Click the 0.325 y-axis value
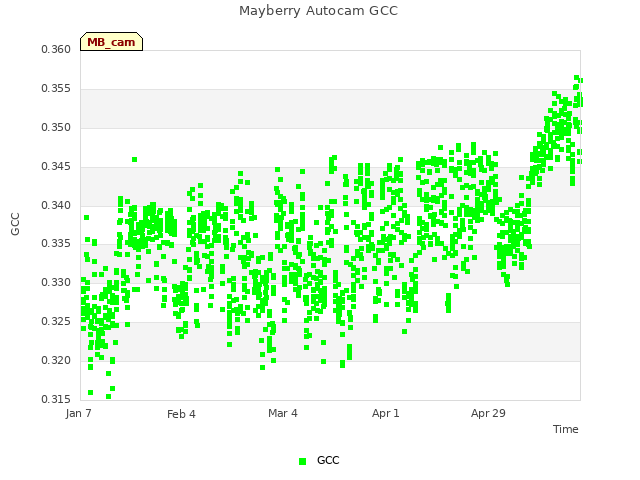This screenshot has width=640, height=480. tap(56, 322)
